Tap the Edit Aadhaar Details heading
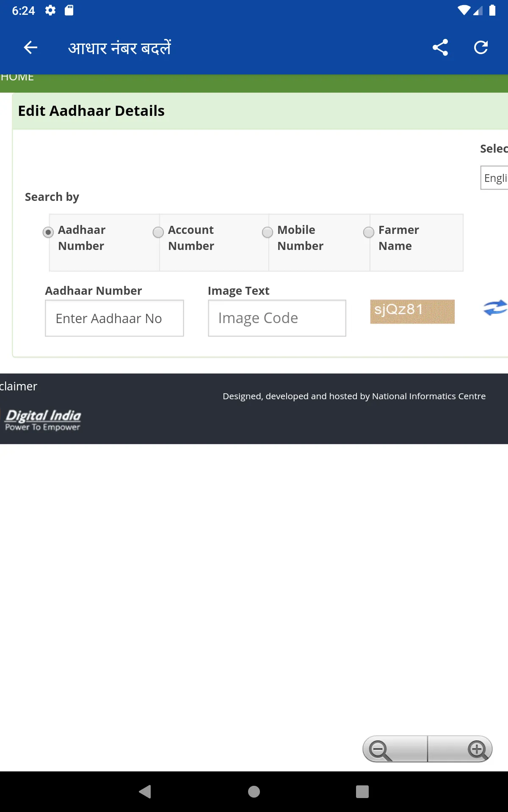508x812 pixels. (x=91, y=111)
